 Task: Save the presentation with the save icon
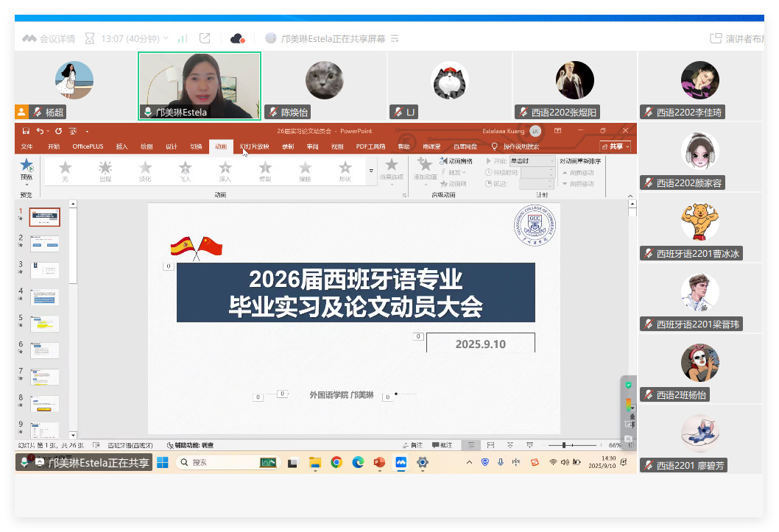[x=26, y=131]
